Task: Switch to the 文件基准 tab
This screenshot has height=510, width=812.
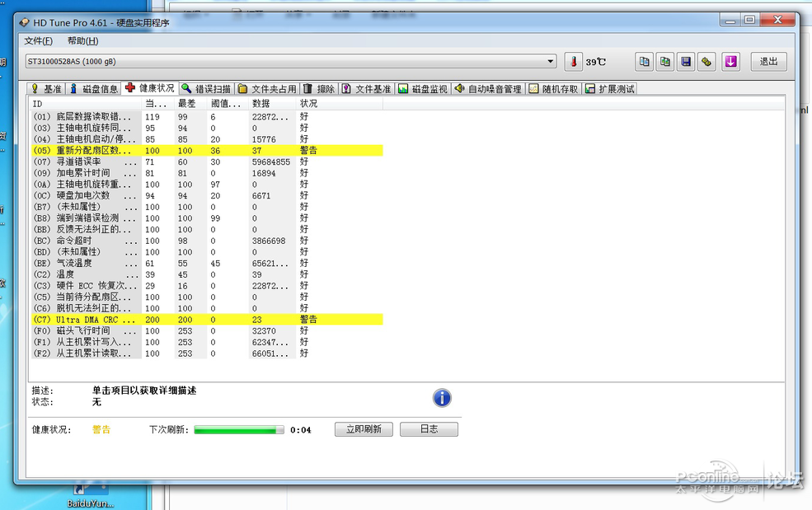Action: [x=367, y=88]
